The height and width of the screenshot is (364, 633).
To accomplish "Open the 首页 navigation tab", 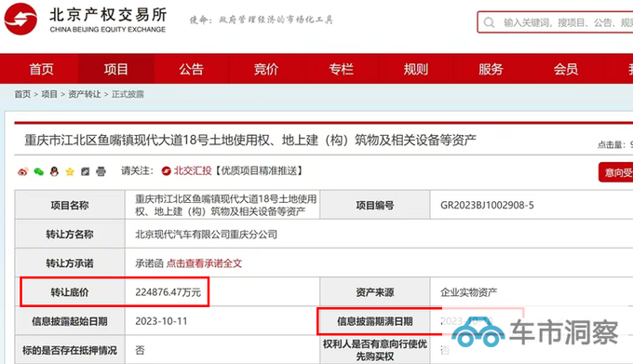I will point(41,69).
